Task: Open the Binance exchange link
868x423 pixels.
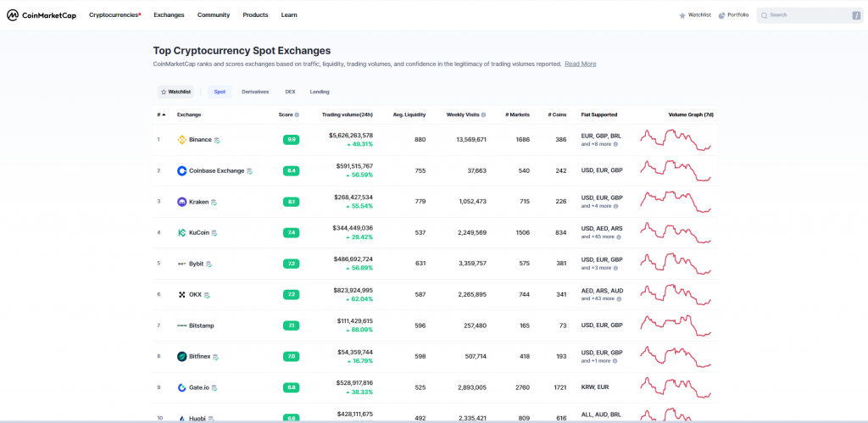Action: click(x=200, y=140)
